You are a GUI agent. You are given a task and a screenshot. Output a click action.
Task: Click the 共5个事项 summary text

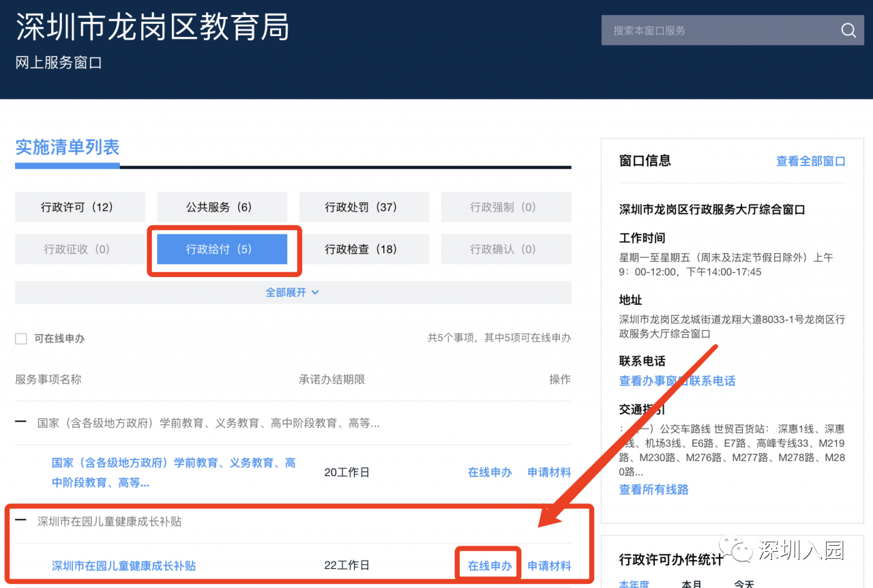499,338
